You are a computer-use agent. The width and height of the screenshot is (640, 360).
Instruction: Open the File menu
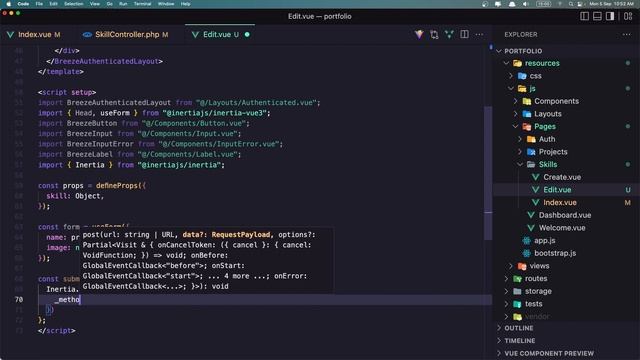(39, 4)
